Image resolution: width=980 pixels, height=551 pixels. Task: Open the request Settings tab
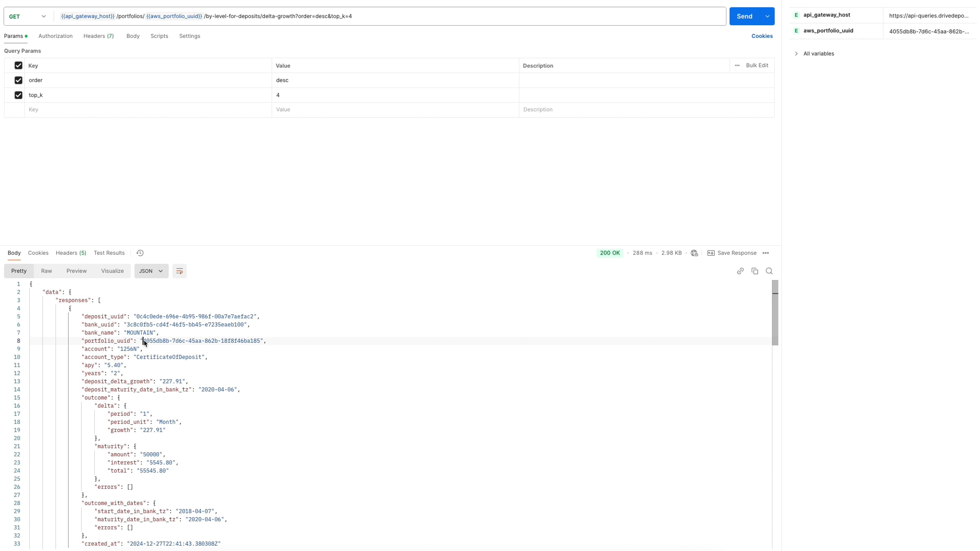190,36
